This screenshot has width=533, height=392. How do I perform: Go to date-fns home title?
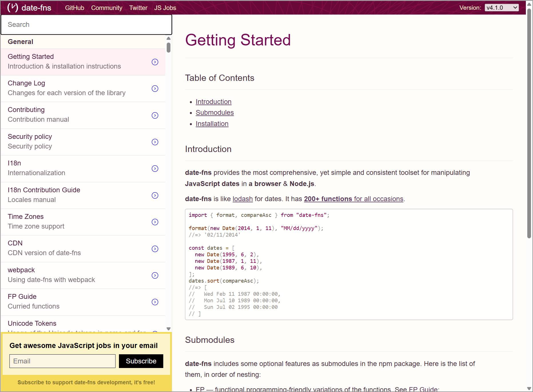(36, 8)
